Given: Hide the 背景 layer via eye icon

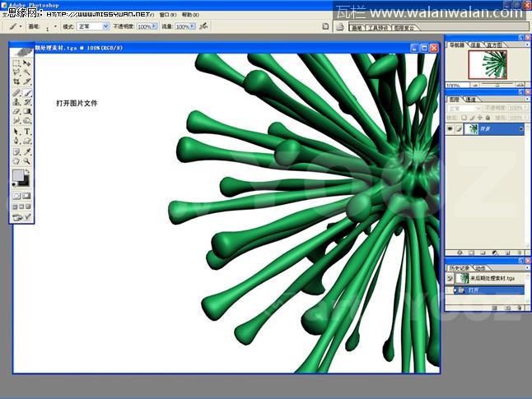Looking at the screenshot, I should [x=450, y=129].
